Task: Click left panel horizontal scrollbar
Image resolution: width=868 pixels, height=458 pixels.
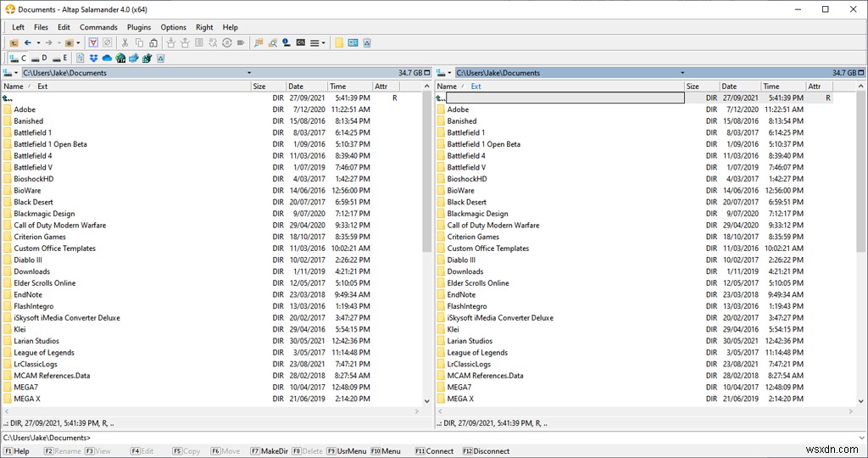Action: (211, 411)
